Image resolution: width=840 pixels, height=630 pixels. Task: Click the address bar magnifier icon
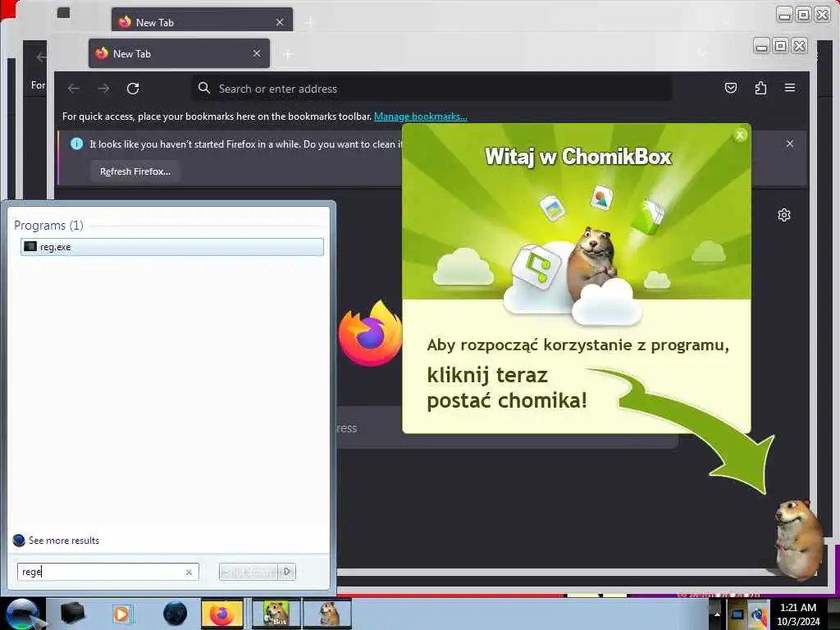point(203,88)
